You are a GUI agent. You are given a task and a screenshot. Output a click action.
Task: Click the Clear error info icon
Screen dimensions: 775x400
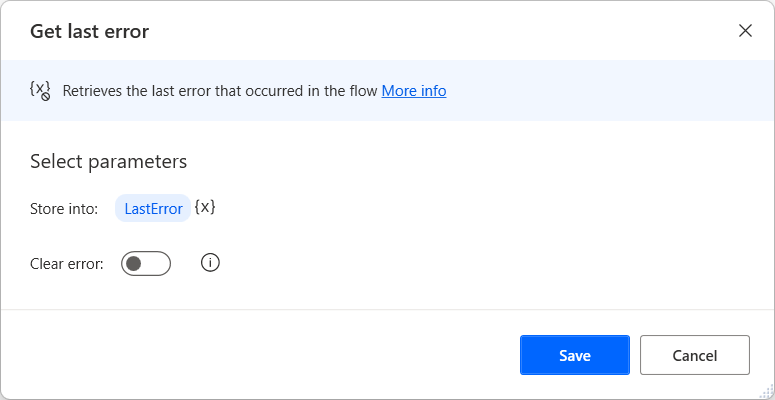tap(210, 263)
